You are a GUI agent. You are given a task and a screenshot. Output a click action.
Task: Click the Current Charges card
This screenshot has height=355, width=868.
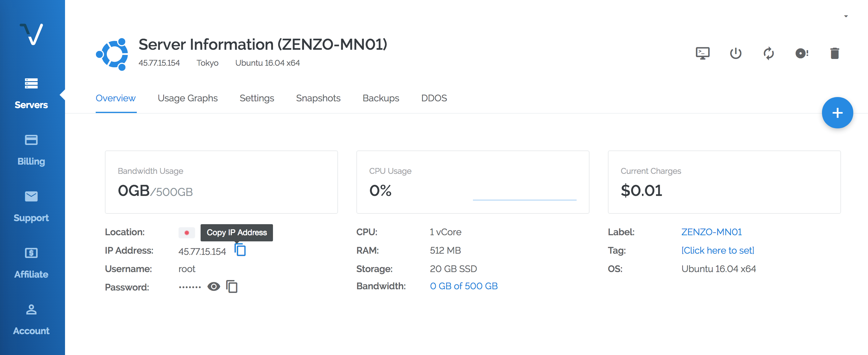724,182
